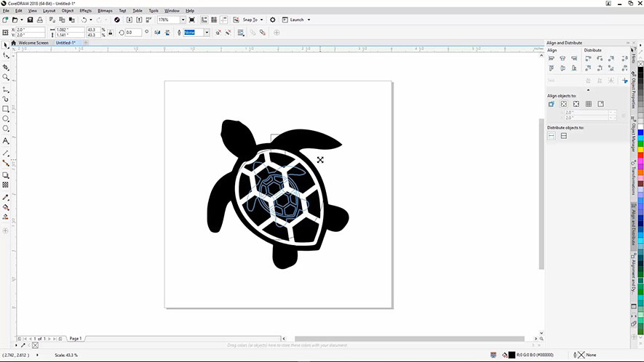Choose the Zoom magnifier tool
The image size is (644, 362).
click(6, 77)
